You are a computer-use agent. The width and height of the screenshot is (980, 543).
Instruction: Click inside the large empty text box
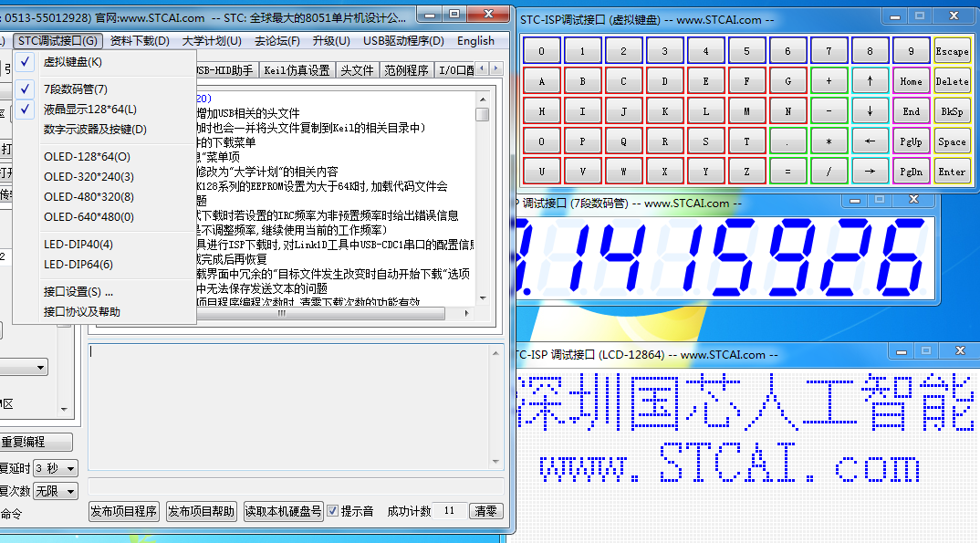[x=289, y=406]
